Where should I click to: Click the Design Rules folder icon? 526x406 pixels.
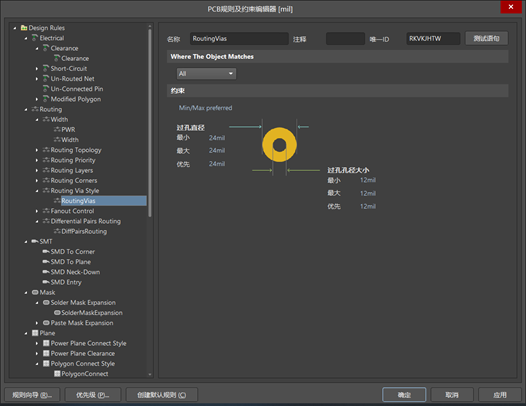[24, 28]
